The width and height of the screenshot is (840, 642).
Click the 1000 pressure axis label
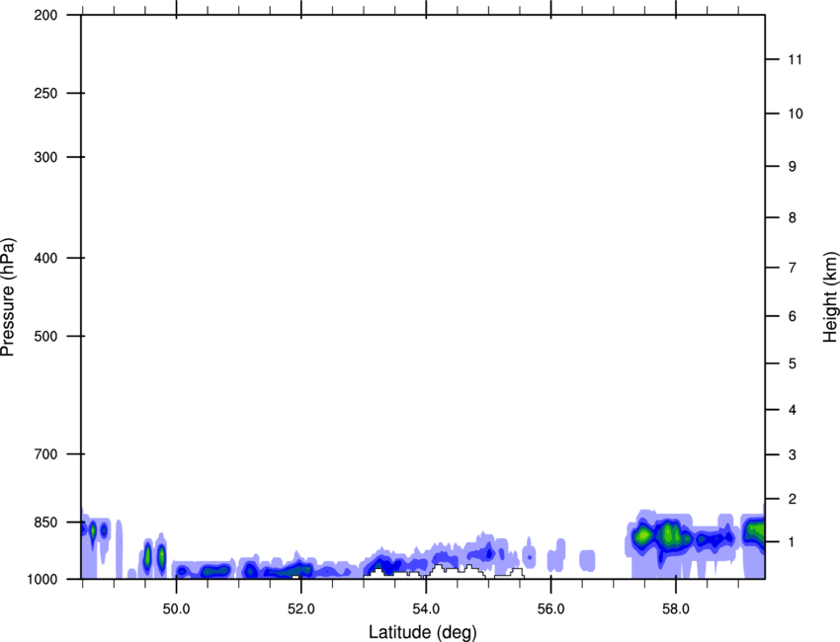[x=42, y=579]
